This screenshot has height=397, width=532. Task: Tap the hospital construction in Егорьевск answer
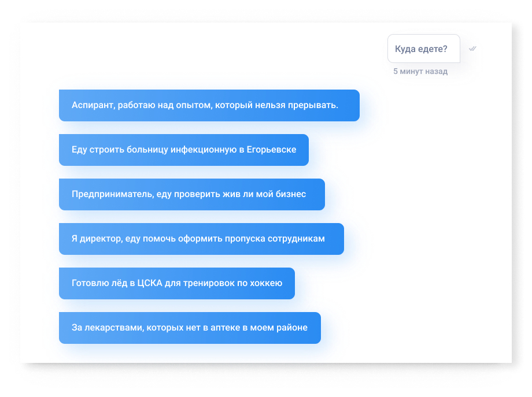183,150
